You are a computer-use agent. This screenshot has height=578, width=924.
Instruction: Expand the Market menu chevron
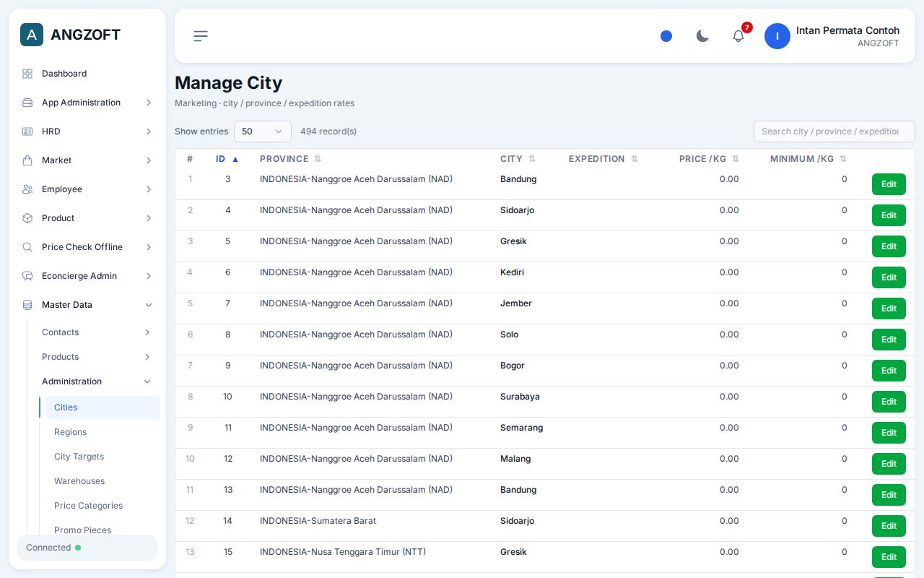point(149,160)
